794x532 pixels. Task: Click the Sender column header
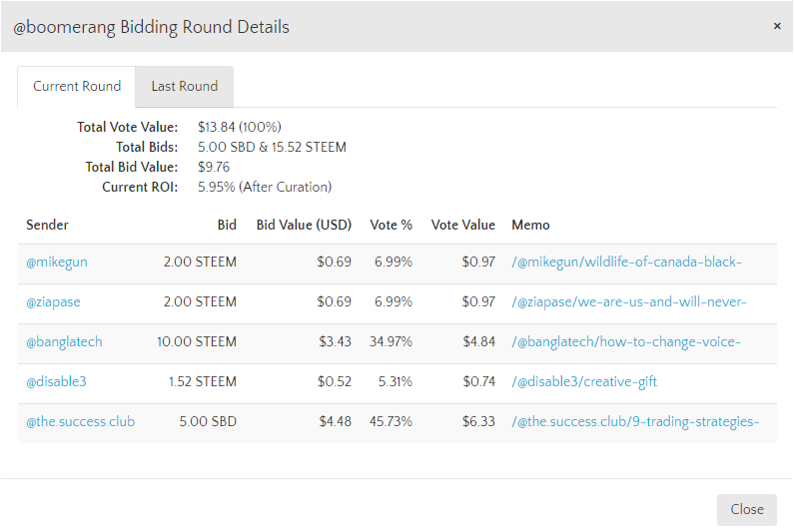pyautogui.click(x=47, y=226)
